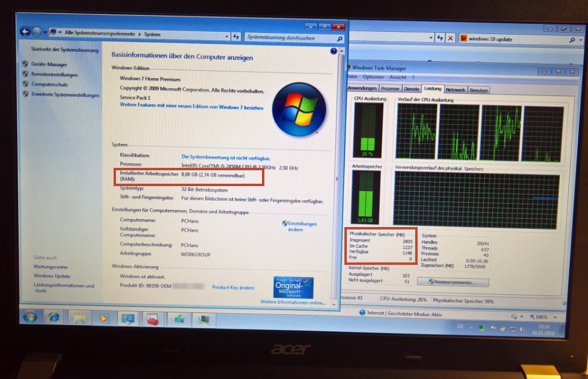Switch to Netzwerk tab in Task Manager
Screen dimensions: 588x379
pos(456,90)
